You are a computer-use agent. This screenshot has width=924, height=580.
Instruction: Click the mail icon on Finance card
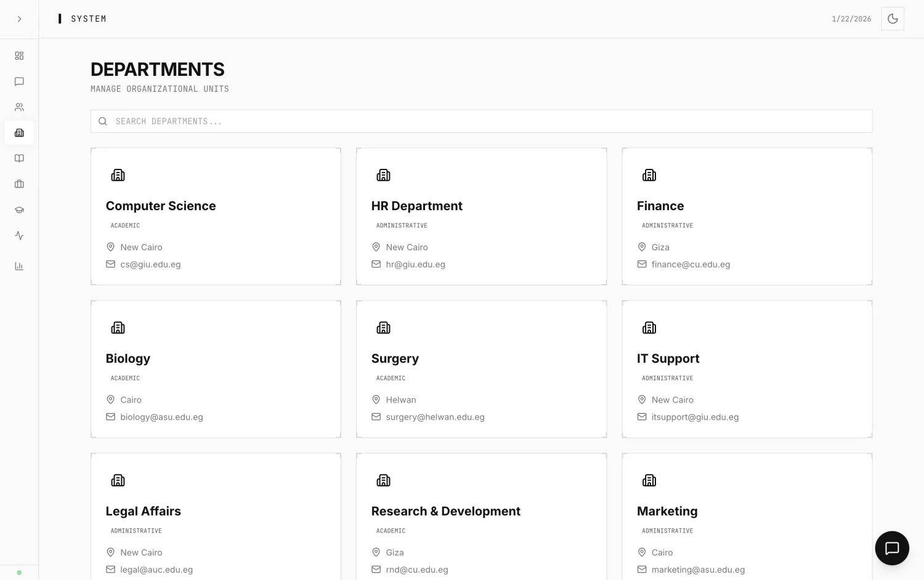(x=642, y=264)
